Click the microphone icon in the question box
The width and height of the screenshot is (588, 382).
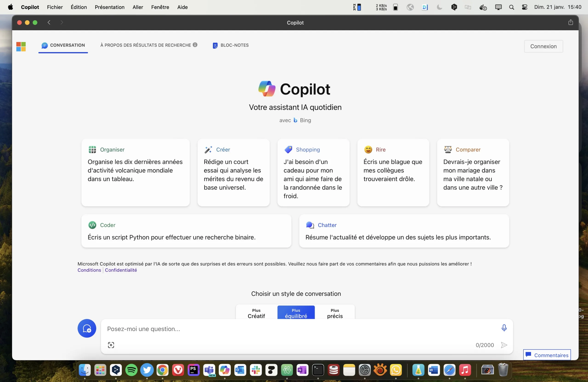pos(504,328)
